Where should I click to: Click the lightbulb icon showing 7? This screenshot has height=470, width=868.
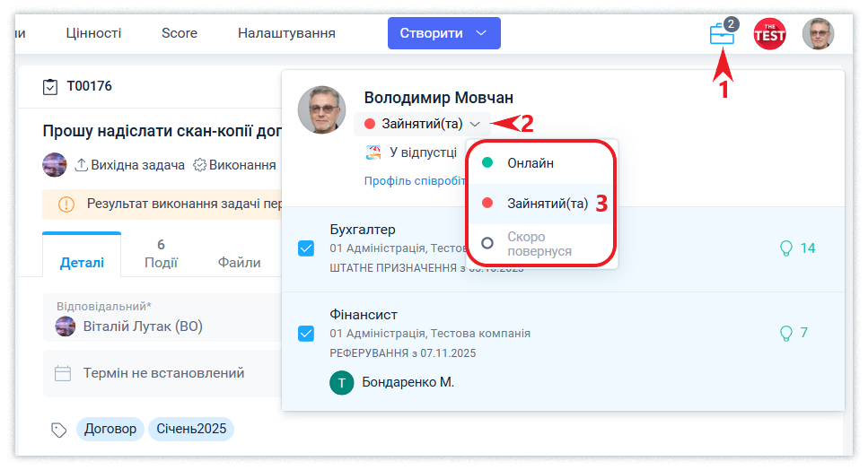point(786,333)
